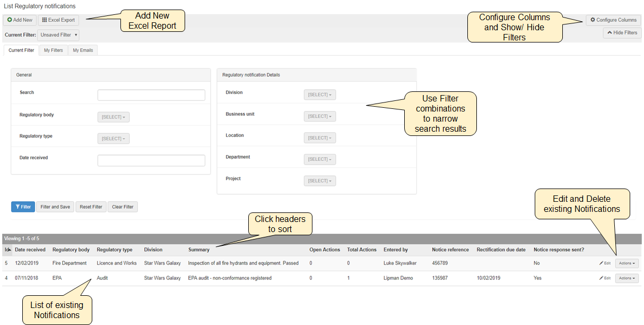Click the Filter and Save button
The width and height of the screenshot is (644, 325).
coord(55,207)
